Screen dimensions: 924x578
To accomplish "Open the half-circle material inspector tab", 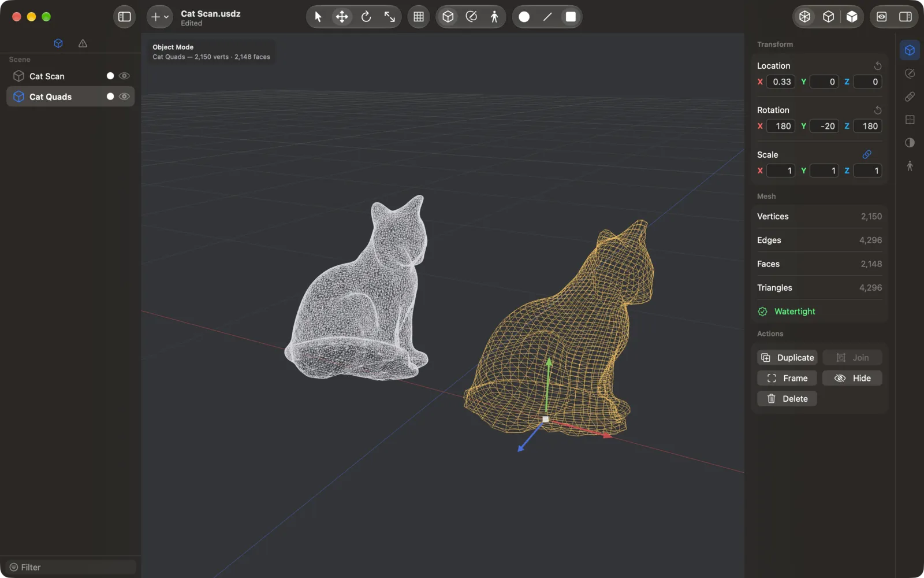I will pyautogui.click(x=910, y=143).
